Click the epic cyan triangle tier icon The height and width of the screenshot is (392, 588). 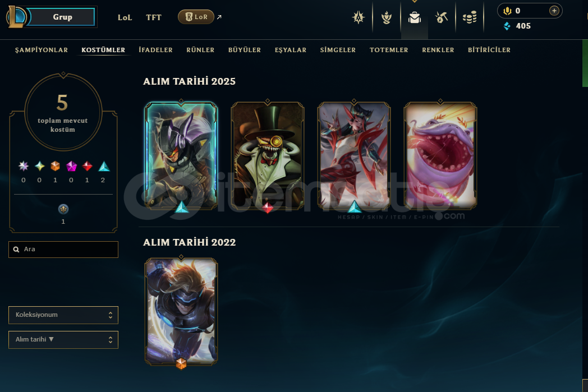[x=104, y=166]
